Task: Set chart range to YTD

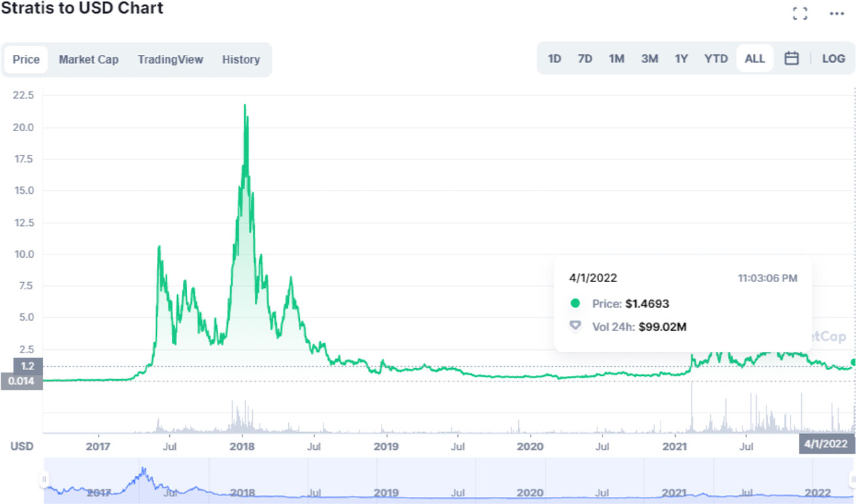Action: 716,59
